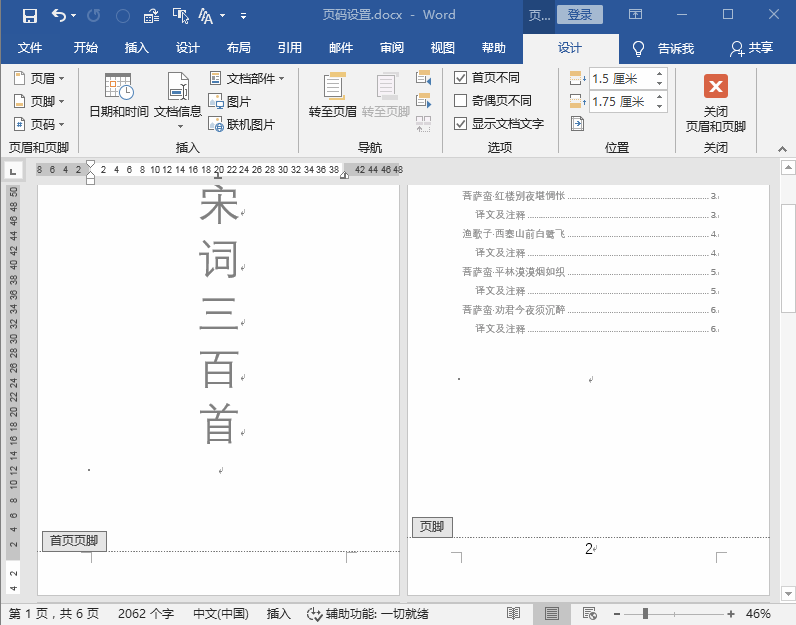Click the zoom slider handle
The height and width of the screenshot is (625, 796).
coord(645,614)
